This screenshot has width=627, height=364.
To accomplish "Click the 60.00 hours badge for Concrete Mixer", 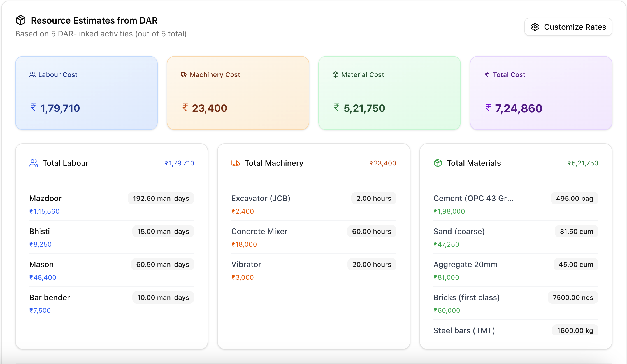I will (371, 231).
